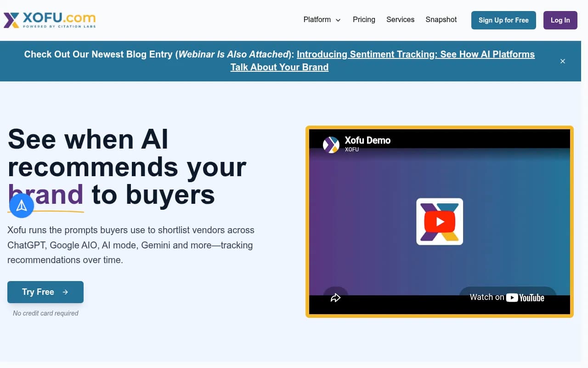The width and height of the screenshot is (588, 368).
Task: Click the Xofu Demo video title link
Action: click(x=367, y=140)
